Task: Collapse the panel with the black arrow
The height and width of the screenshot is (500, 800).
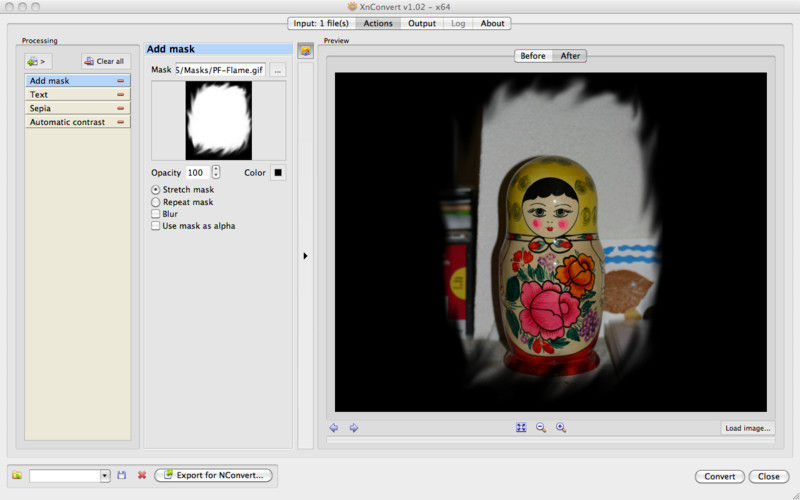Action: [x=305, y=256]
